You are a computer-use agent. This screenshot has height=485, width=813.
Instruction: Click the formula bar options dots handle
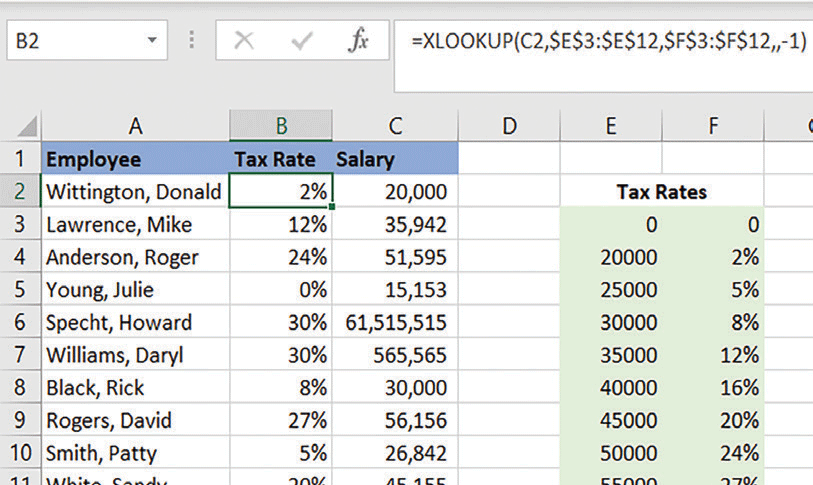pos(192,42)
